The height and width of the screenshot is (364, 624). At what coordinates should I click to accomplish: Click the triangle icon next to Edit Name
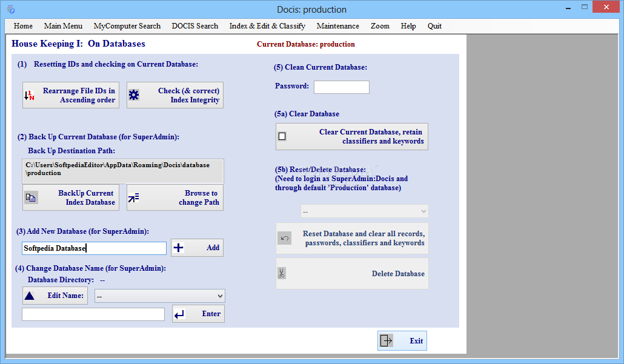(30, 296)
